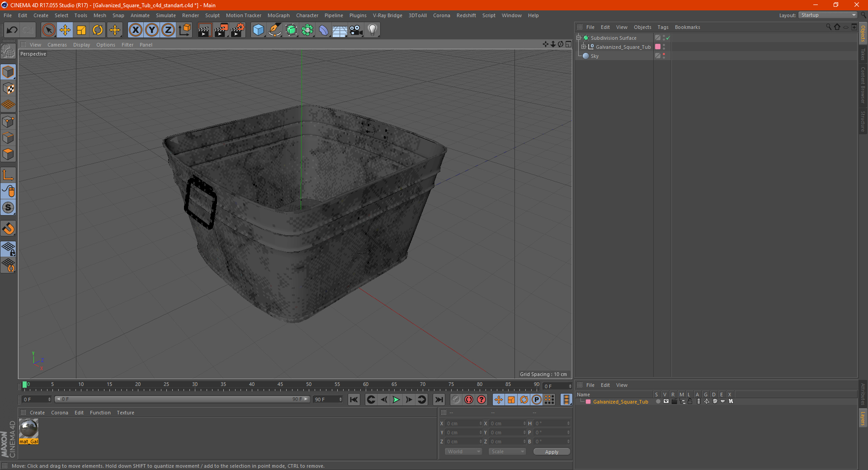Open the Spline pen tool

274,30
